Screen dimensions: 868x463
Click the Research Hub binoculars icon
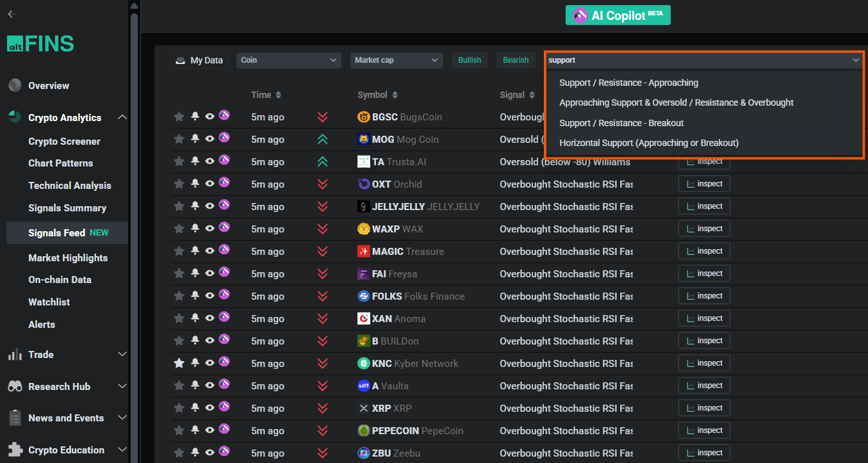point(15,387)
